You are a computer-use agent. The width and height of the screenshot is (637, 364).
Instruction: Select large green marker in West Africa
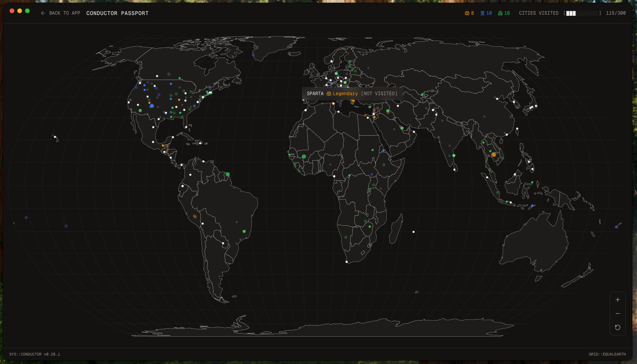point(304,156)
